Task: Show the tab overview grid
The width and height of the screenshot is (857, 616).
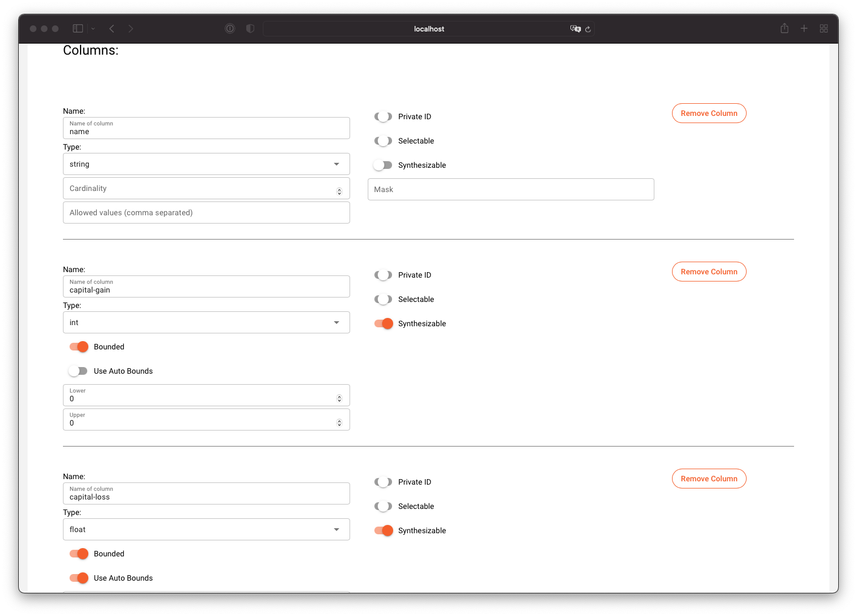Action: point(823,29)
